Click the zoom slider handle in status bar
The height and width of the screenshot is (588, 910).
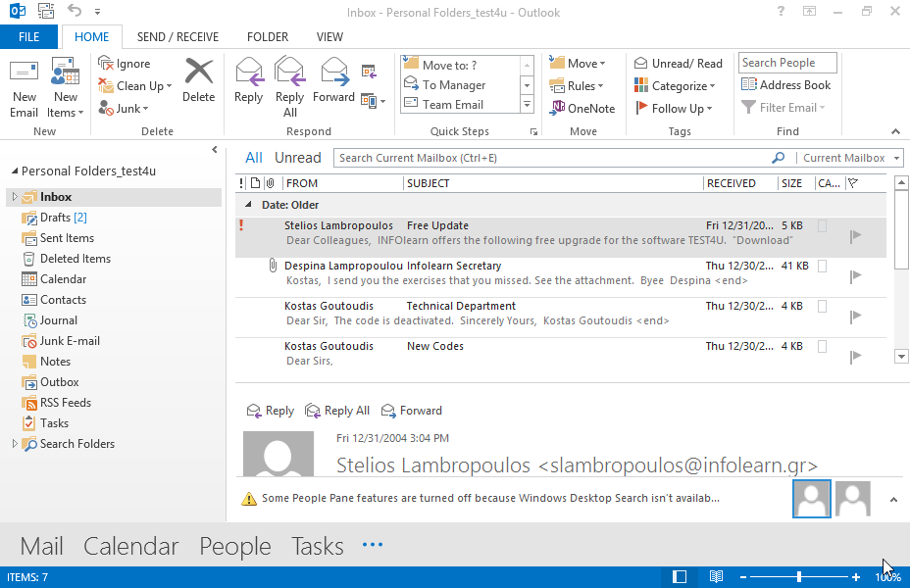(x=799, y=577)
